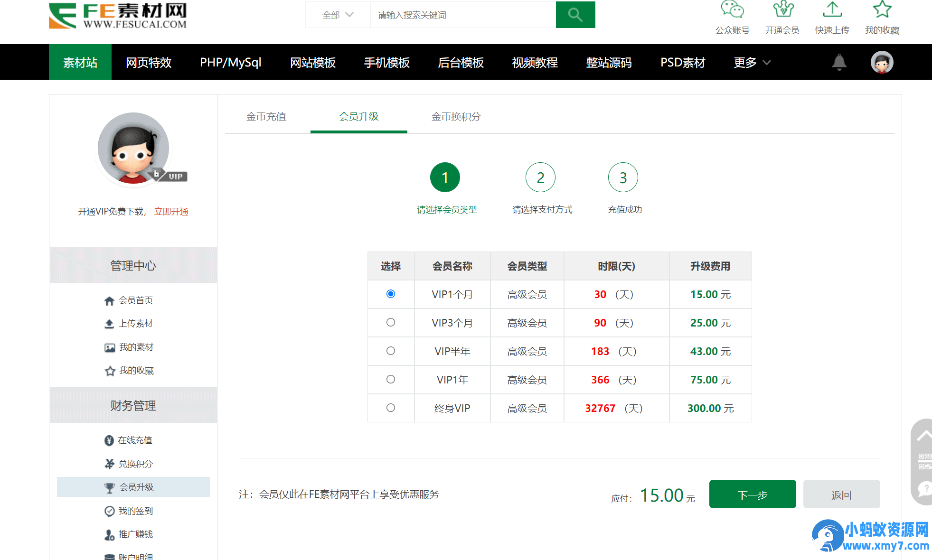Click the search keyword input field
Screen dimensions: 932x560
point(463,15)
